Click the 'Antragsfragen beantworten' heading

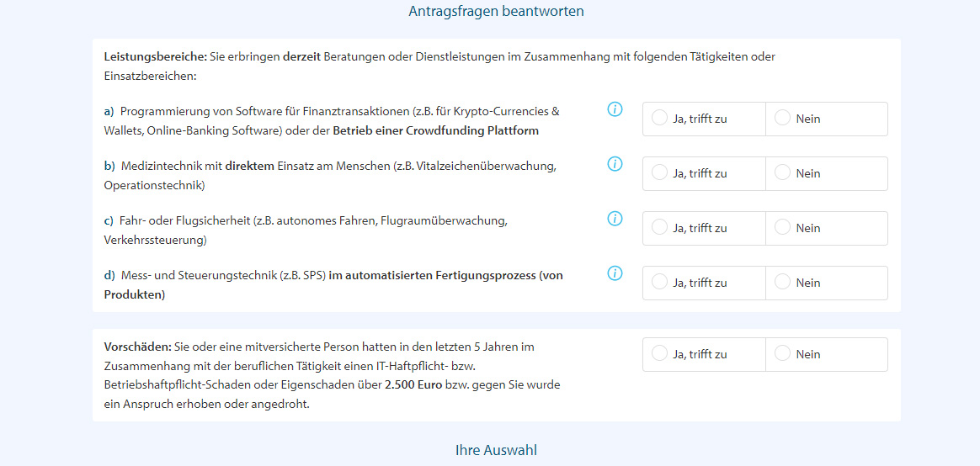coord(496,11)
